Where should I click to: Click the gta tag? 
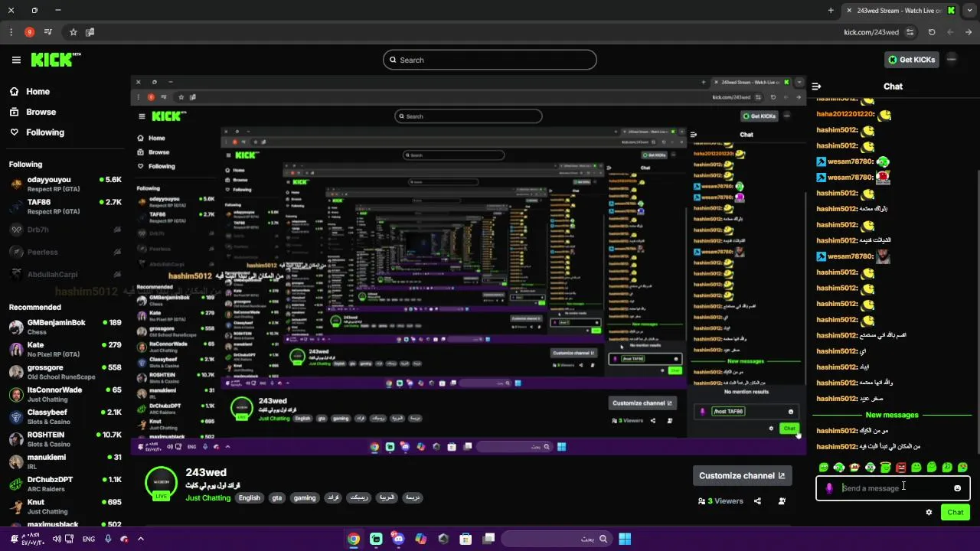tap(277, 498)
